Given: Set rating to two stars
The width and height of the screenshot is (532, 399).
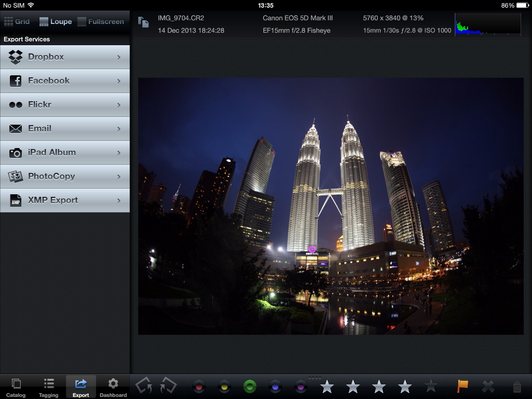Looking at the screenshot, I should (x=353, y=386).
